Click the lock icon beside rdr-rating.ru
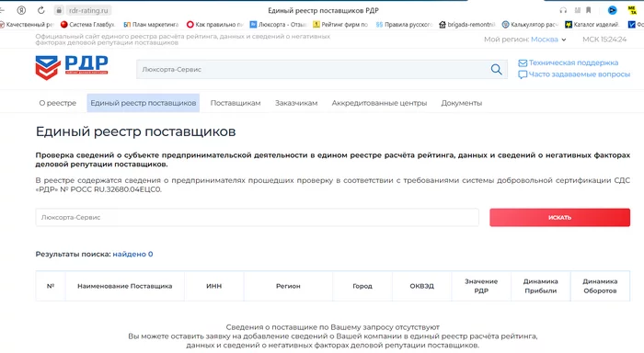 59,10
